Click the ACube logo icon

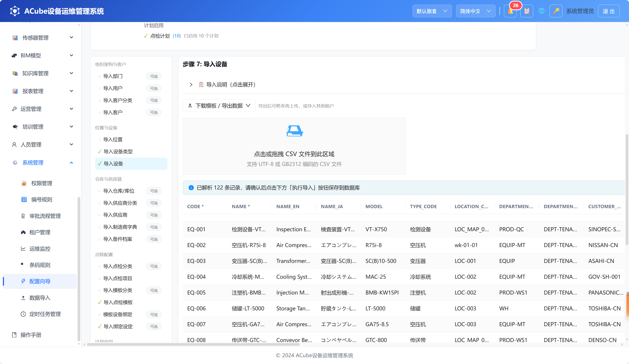pos(15,11)
